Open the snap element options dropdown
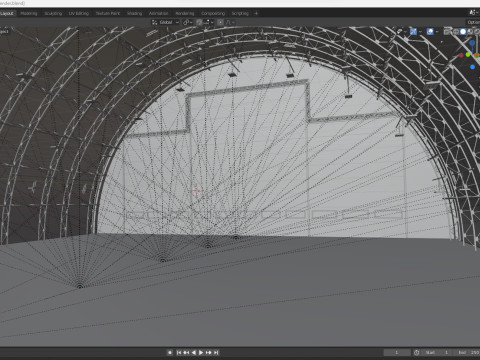Screen dimensions: 480x360 (208, 22)
